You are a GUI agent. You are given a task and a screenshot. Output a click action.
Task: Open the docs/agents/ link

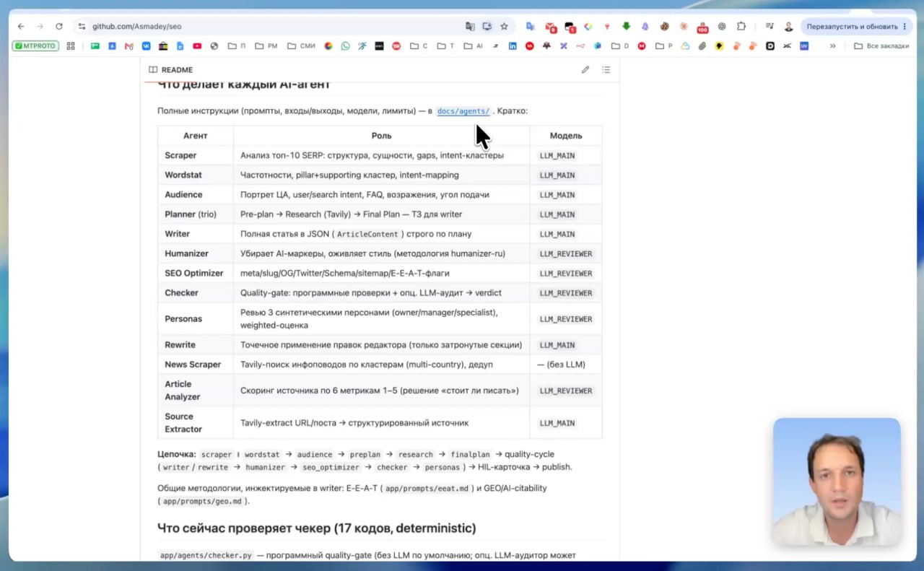pyautogui.click(x=463, y=111)
